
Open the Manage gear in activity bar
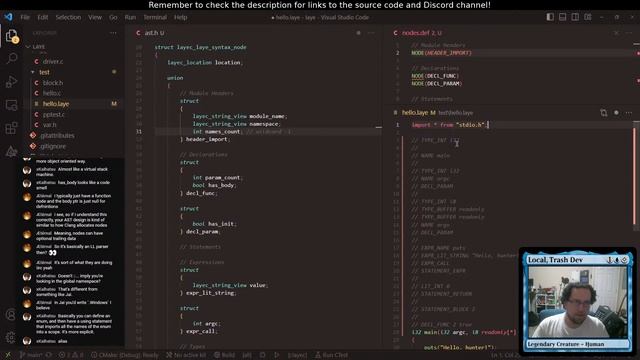pos(11,338)
